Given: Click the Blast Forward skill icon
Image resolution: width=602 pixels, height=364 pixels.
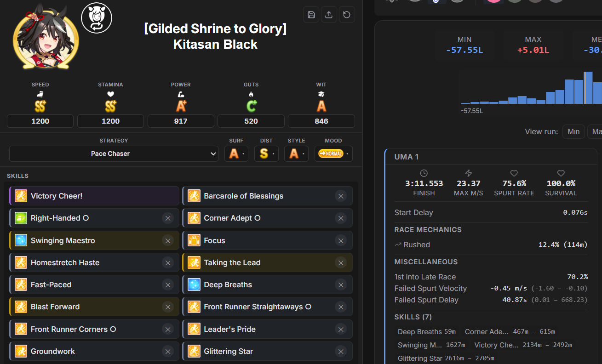Looking at the screenshot, I should (21, 307).
